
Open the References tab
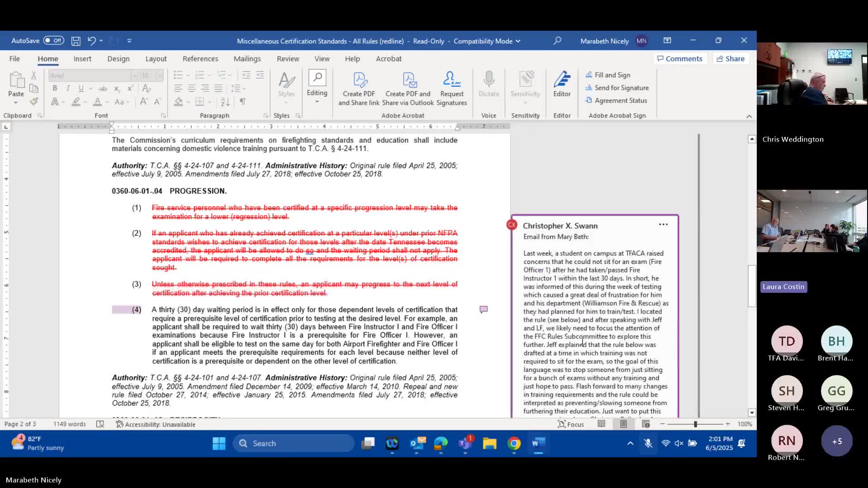coord(200,59)
